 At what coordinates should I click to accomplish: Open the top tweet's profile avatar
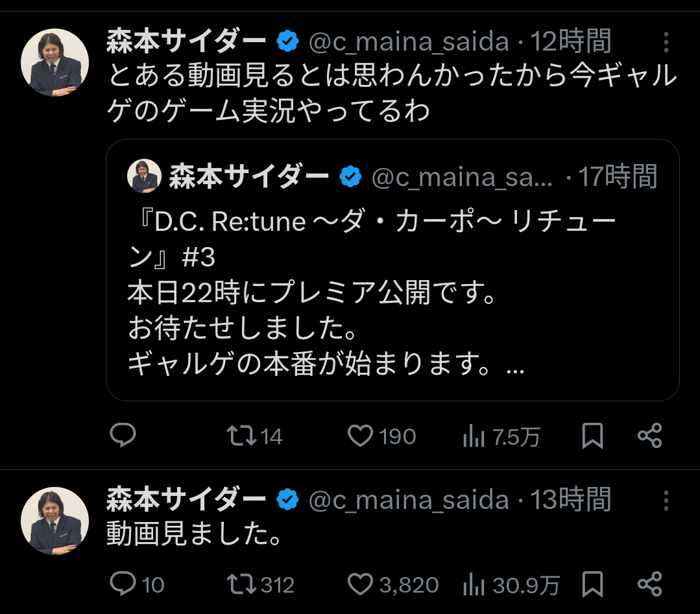[55, 63]
